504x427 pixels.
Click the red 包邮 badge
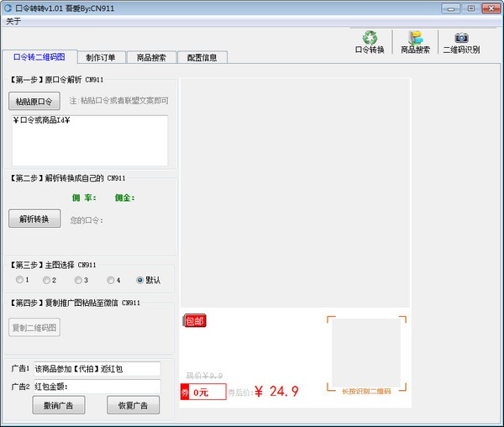[195, 320]
